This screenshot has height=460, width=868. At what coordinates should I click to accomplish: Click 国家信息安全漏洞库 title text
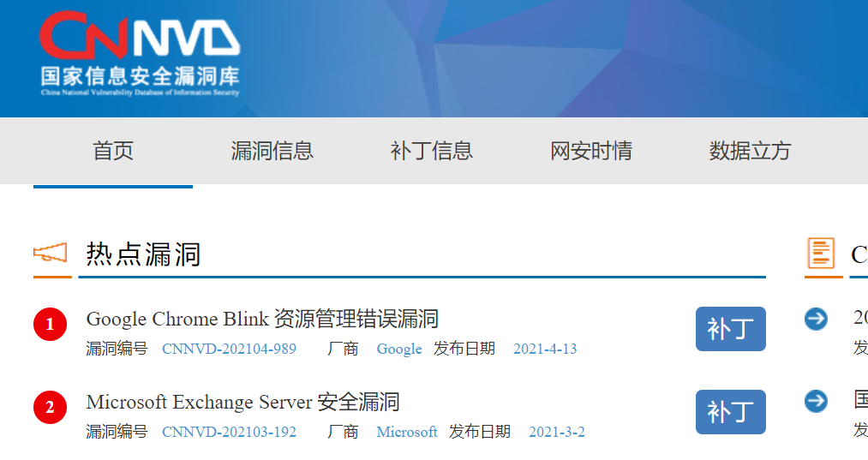(x=140, y=76)
